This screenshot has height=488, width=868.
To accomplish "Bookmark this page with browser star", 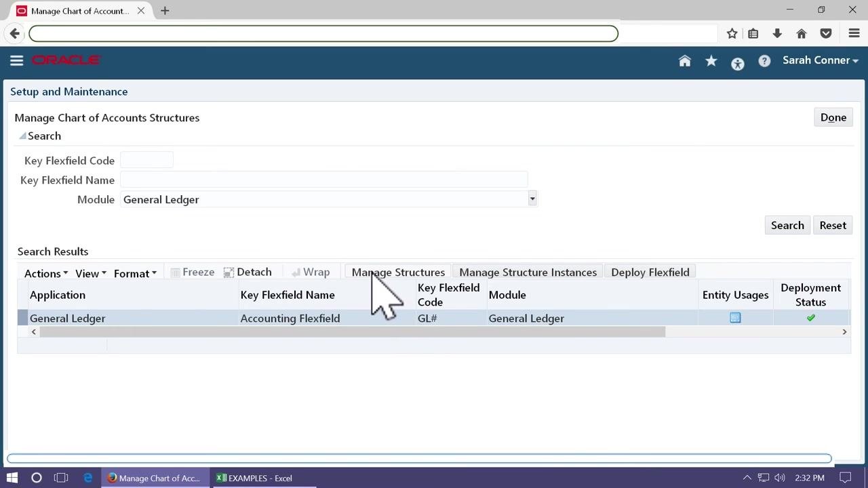I will (732, 33).
